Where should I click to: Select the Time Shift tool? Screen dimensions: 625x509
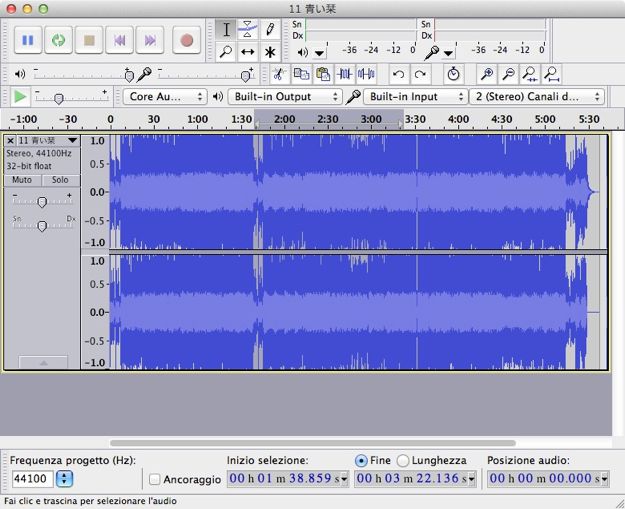tap(248, 52)
